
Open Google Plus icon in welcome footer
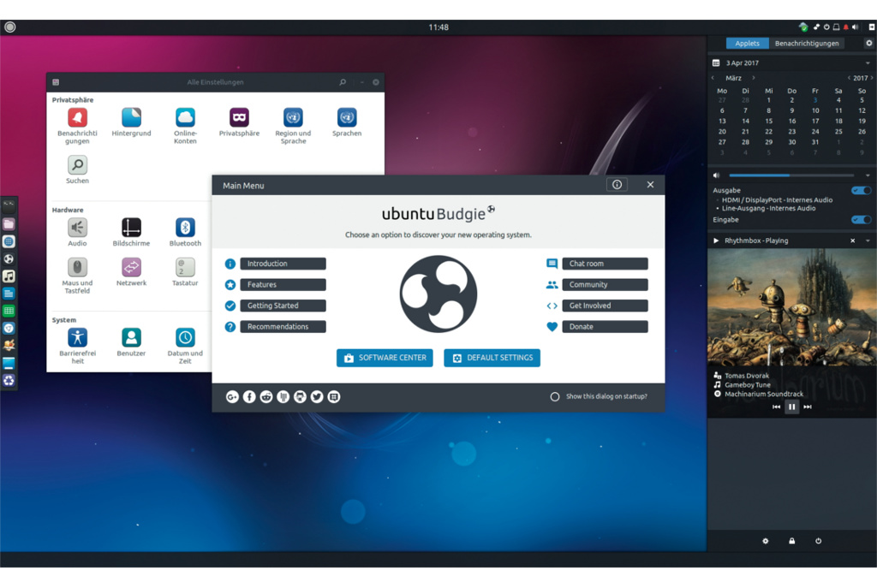point(232,397)
